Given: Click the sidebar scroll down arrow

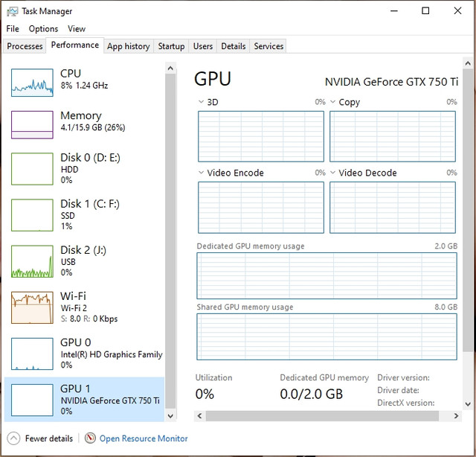Looking at the screenshot, I should [x=170, y=416].
